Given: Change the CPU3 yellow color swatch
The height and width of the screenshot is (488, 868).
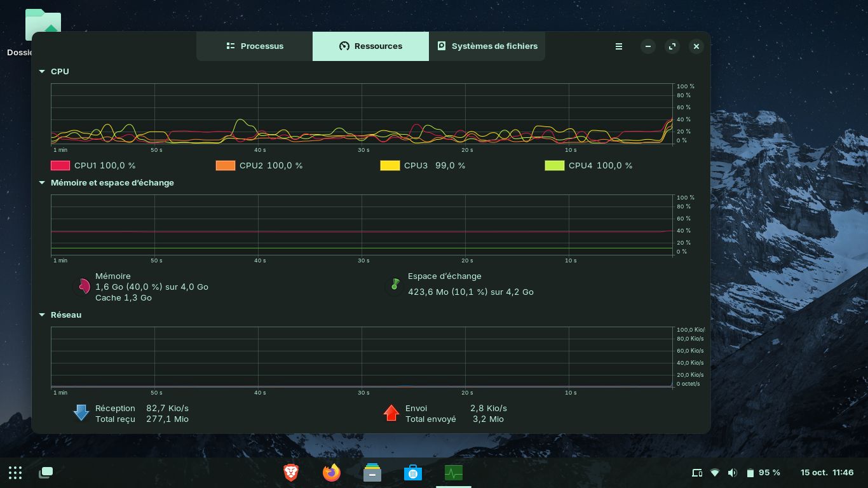Looking at the screenshot, I should [x=390, y=166].
